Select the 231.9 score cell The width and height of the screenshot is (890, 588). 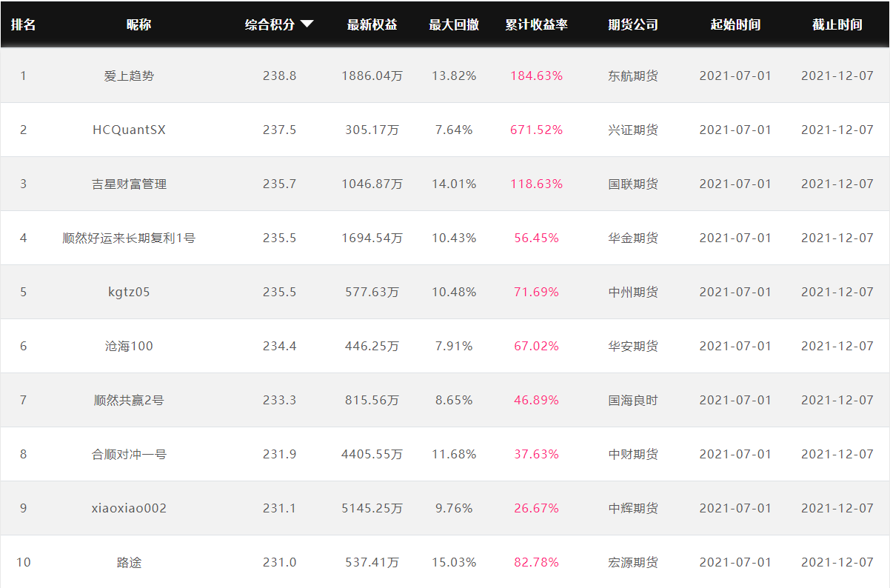279,454
